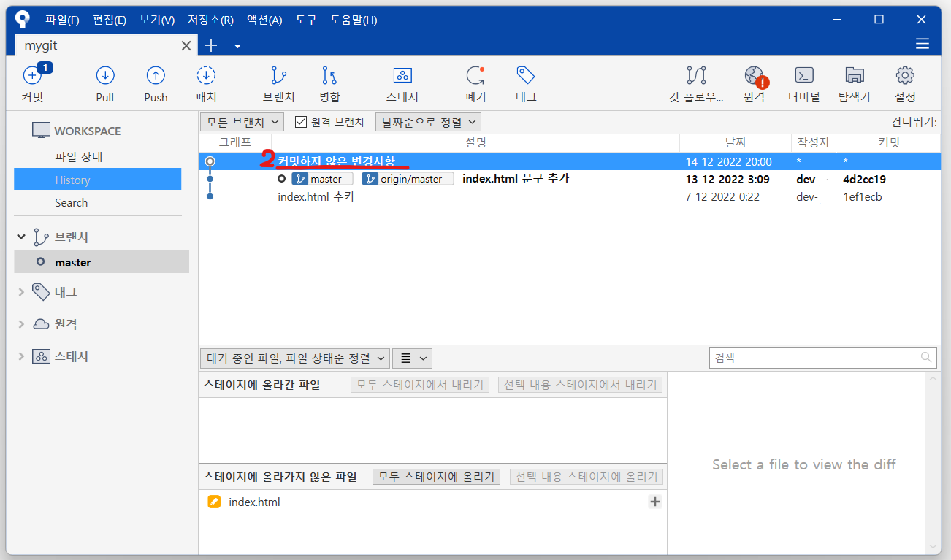Click the Fetch (패치) toolbar icon
951x560 pixels.
(x=206, y=75)
